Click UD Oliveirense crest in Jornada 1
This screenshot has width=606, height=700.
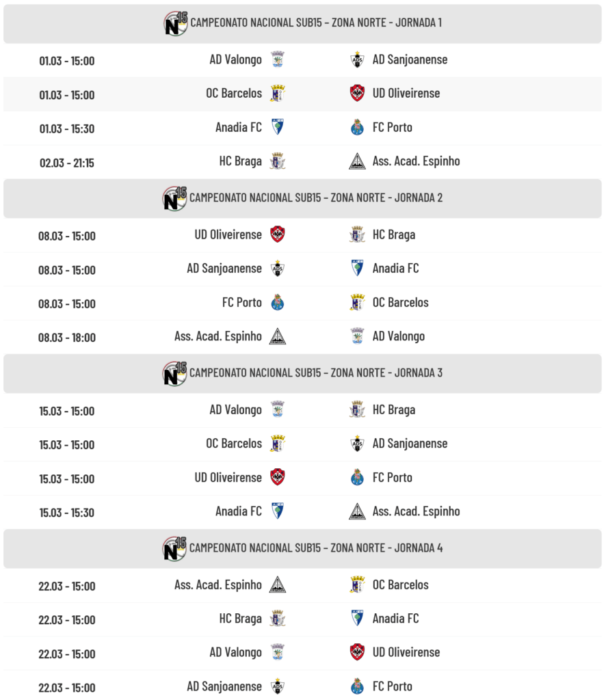pyautogui.click(x=357, y=94)
